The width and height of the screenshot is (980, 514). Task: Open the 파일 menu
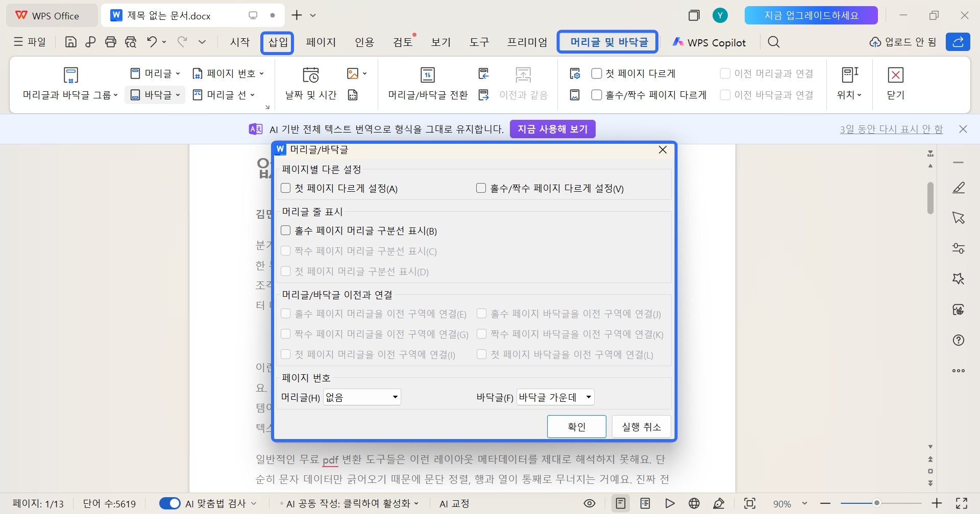pos(30,42)
